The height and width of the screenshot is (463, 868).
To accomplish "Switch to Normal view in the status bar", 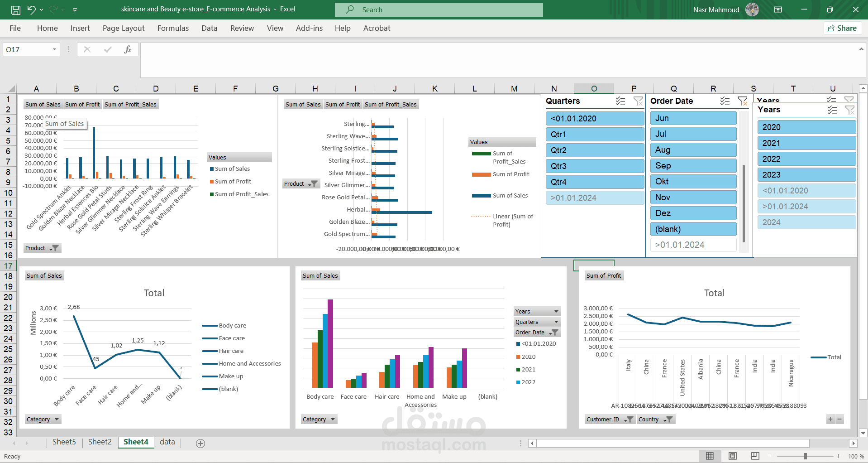I will (x=710, y=456).
